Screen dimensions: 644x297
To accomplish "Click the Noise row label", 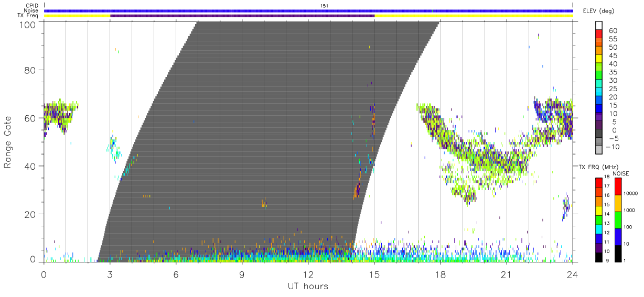I will click(31, 10).
